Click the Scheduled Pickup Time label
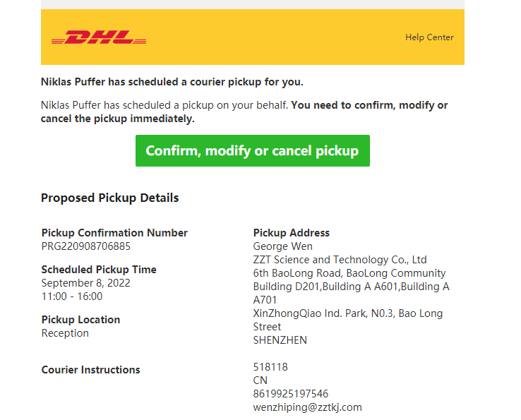 click(99, 270)
